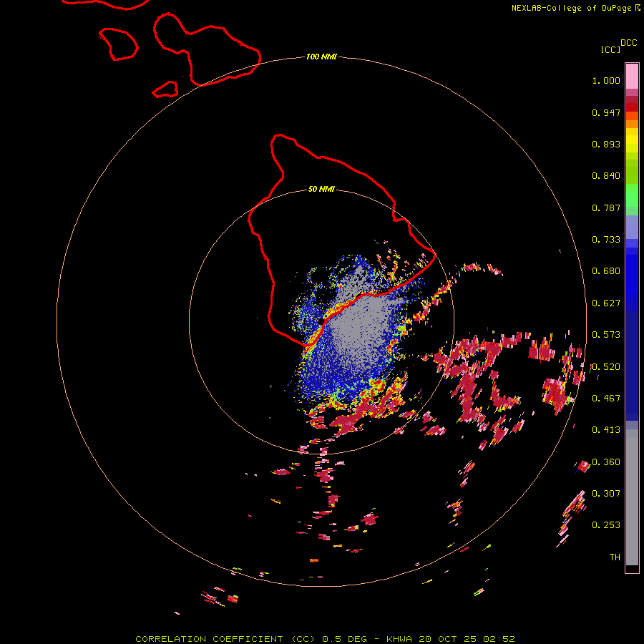Screen dimensions: 644x644
Task: Select the 0.307 legend value
Action: point(606,493)
